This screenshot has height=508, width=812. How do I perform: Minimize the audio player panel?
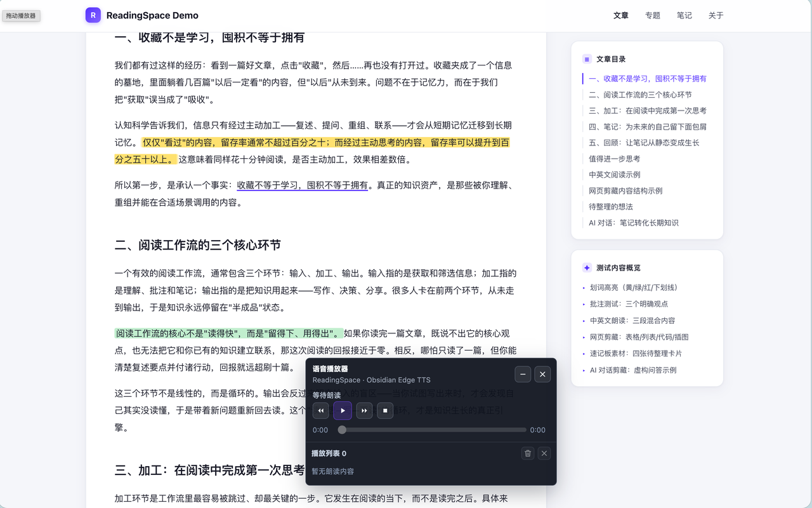point(523,374)
